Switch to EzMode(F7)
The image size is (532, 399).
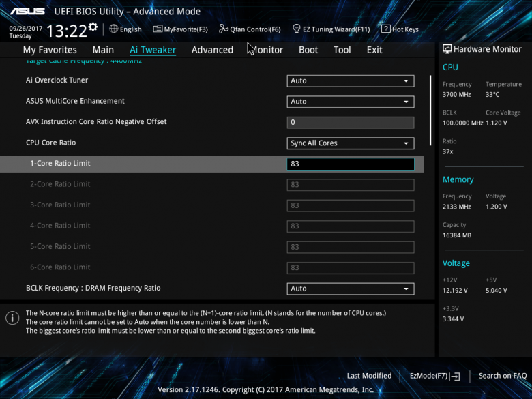[434, 376]
